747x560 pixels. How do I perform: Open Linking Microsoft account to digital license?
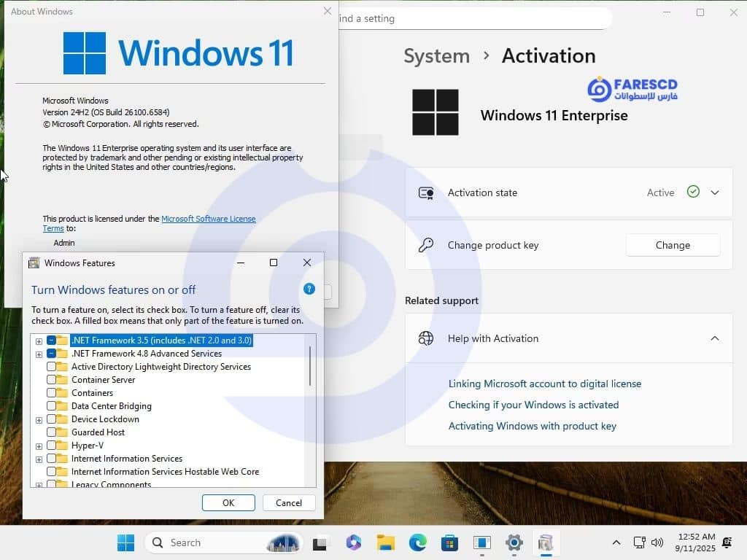tap(544, 384)
